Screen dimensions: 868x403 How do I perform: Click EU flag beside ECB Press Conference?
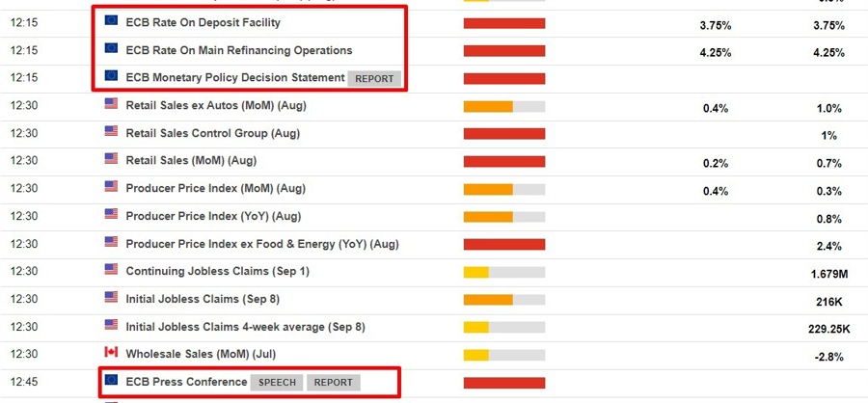pyautogui.click(x=111, y=381)
